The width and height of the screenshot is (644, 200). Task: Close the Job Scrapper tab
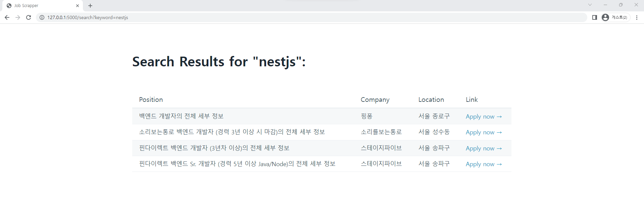point(78,6)
